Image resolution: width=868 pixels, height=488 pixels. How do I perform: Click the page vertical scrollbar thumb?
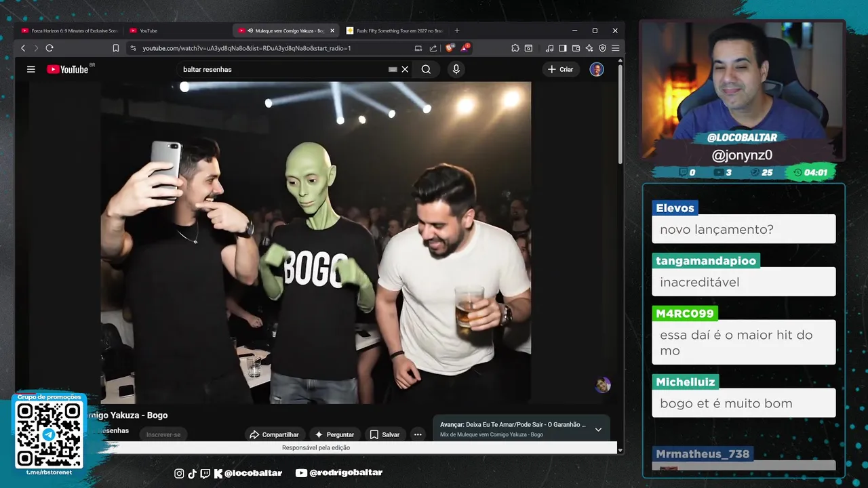(x=620, y=115)
